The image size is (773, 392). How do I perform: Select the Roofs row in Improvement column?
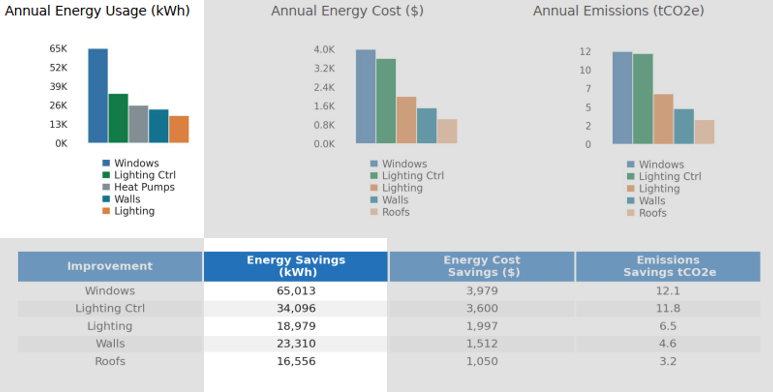click(x=110, y=361)
